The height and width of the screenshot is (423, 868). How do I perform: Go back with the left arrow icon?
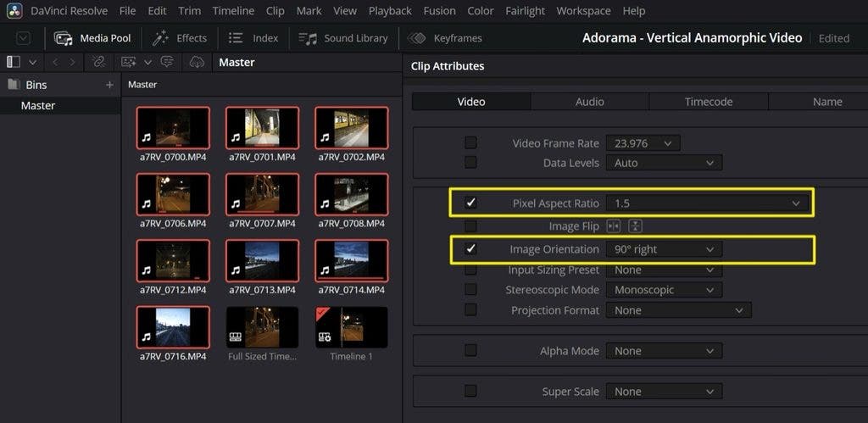(x=55, y=63)
